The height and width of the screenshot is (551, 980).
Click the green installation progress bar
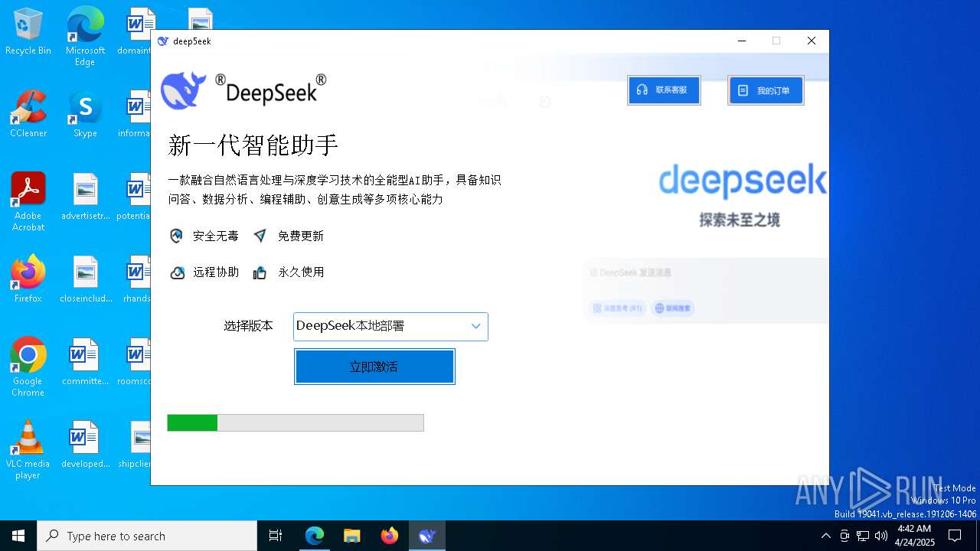click(x=296, y=422)
